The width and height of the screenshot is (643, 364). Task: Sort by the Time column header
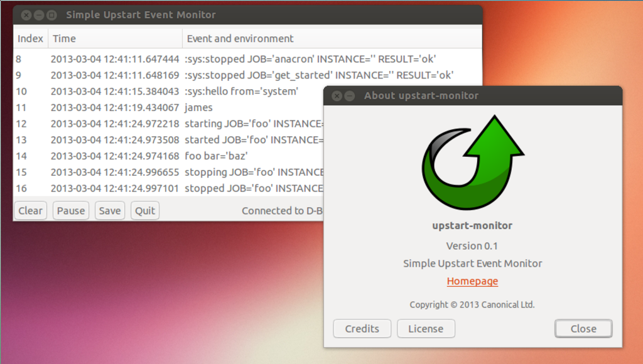(x=115, y=38)
